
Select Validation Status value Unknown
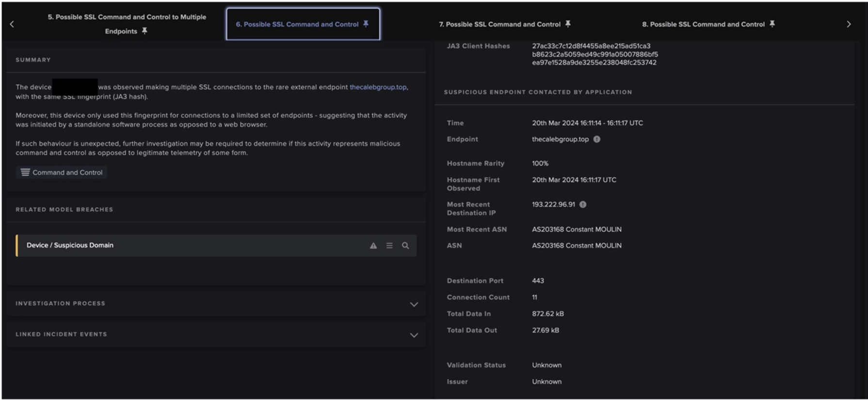pos(547,365)
